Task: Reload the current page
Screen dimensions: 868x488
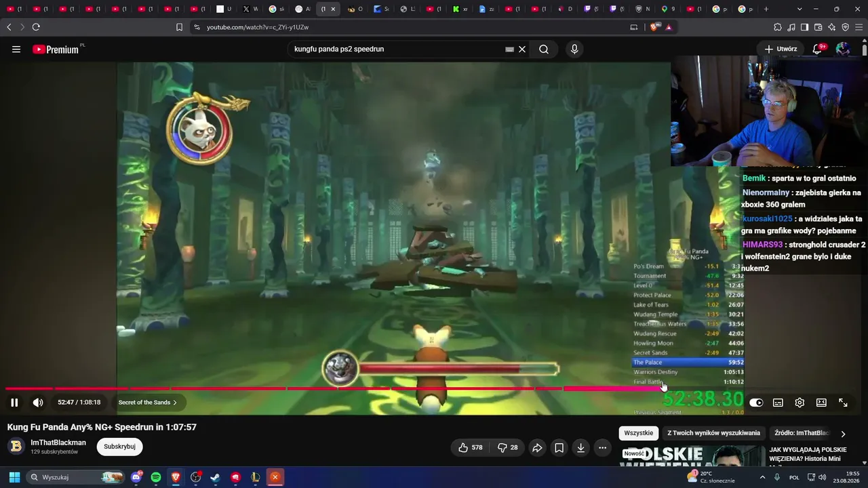Action: click(x=36, y=27)
